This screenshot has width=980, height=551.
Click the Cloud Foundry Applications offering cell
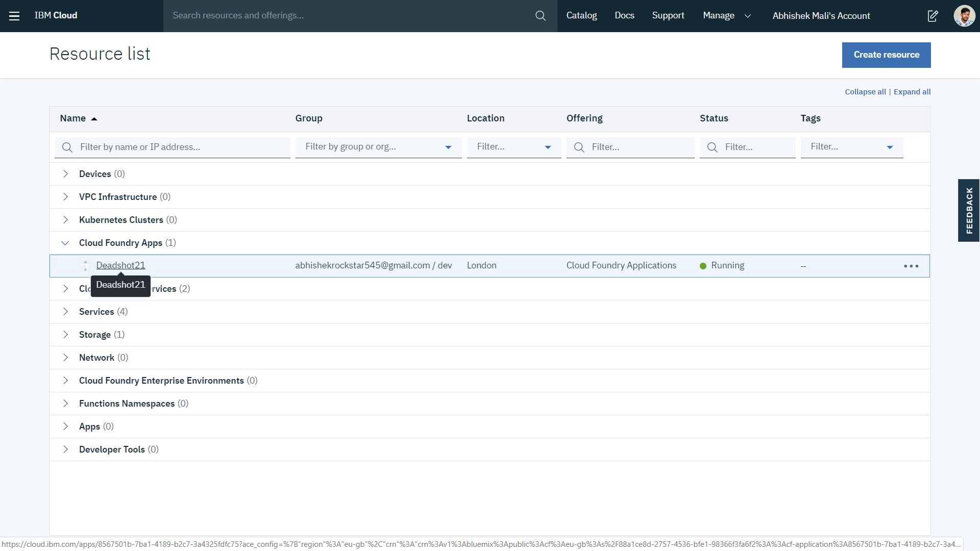click(621, 266)
